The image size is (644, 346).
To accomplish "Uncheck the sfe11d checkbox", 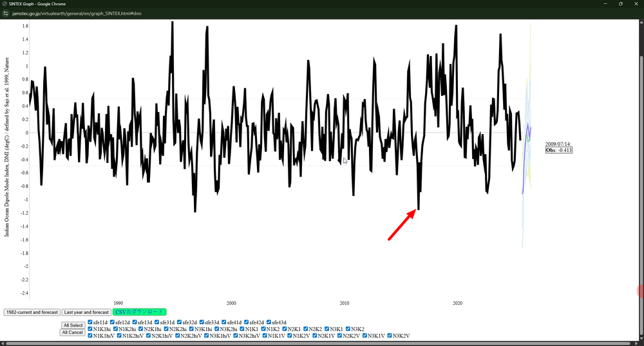I will 90,322.
